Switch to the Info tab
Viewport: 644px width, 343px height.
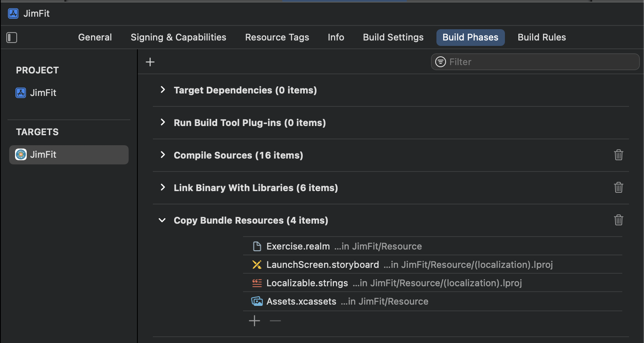pos(336,38)
